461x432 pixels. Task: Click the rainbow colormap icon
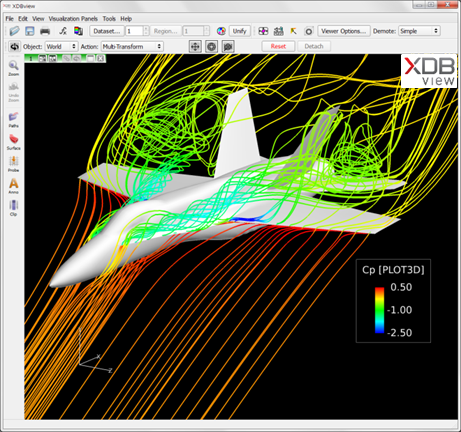pos(78,31)
